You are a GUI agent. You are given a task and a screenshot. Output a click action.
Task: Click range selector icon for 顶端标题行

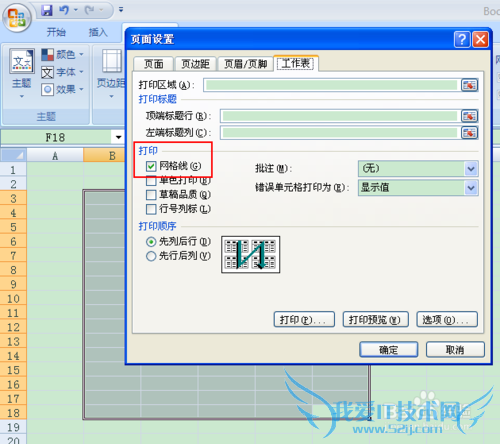[469, 116]
